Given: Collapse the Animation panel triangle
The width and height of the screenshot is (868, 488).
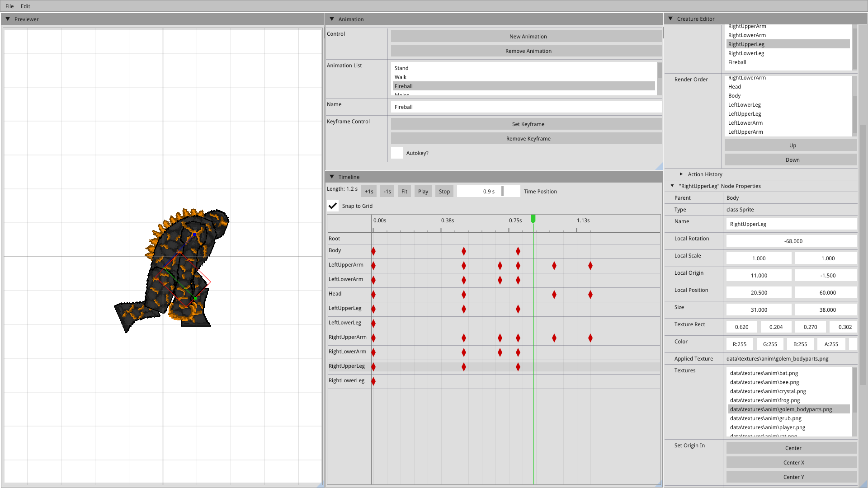Looking at the screenshot, I should (332, 19).
